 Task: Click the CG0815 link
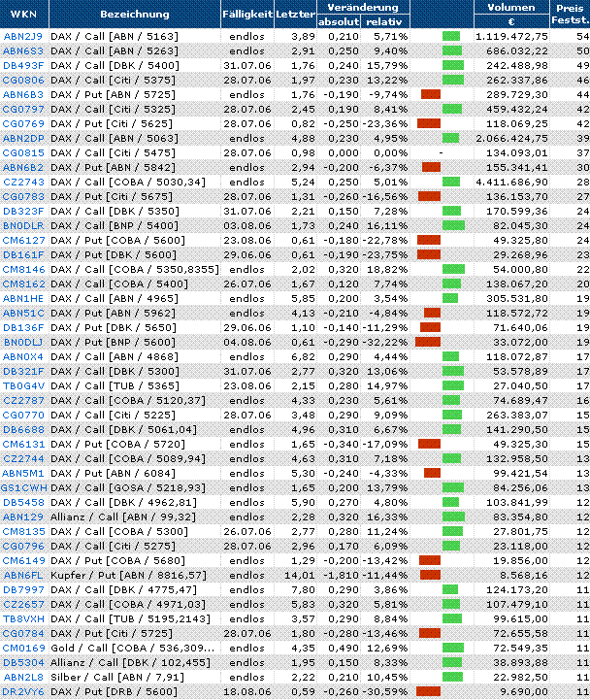coord(23,153)
